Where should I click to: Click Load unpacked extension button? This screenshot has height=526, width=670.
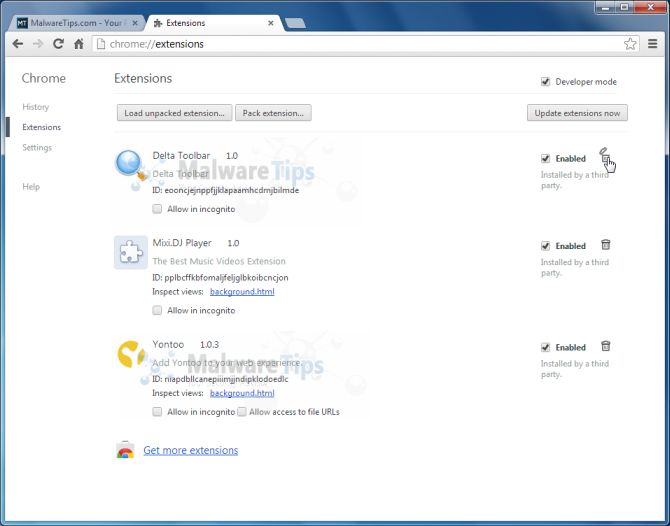(x=174, y=113)
